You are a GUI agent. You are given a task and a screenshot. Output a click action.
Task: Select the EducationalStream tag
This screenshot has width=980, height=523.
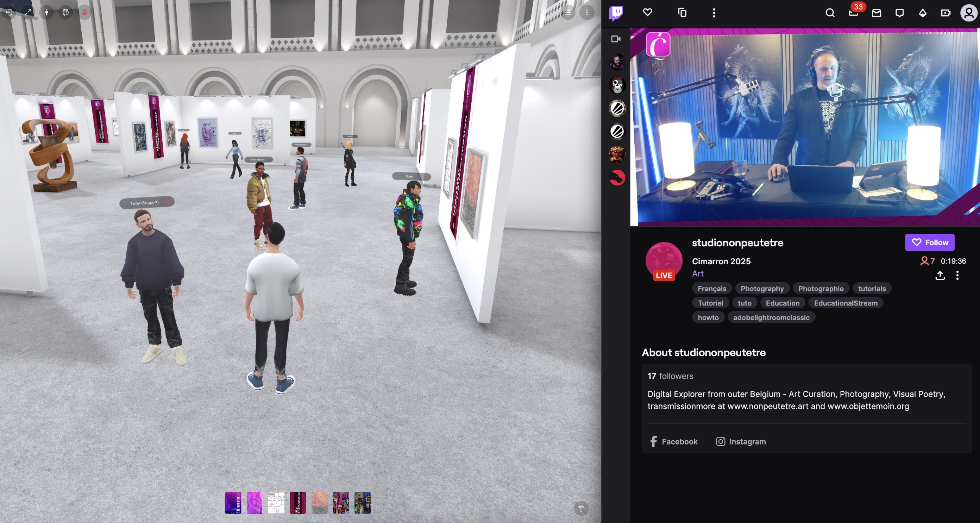[x=845, y=303]
